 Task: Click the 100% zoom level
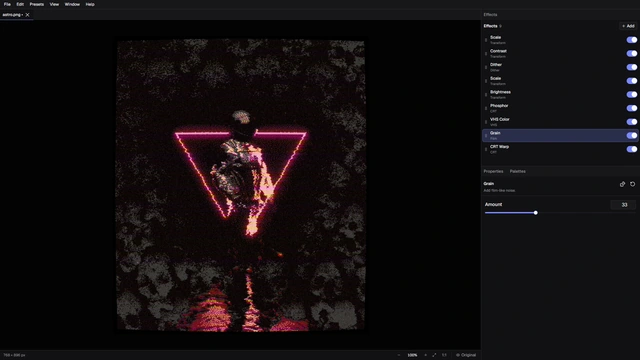coord(412,355)
